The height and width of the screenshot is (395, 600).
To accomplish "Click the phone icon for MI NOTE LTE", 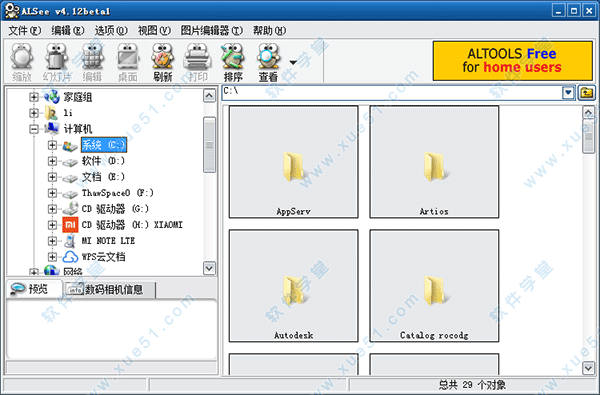I will point(70,241).
